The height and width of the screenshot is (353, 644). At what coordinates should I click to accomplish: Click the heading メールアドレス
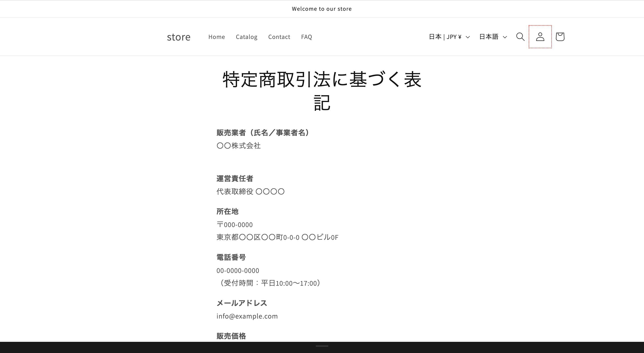click(x=242, y=303)
